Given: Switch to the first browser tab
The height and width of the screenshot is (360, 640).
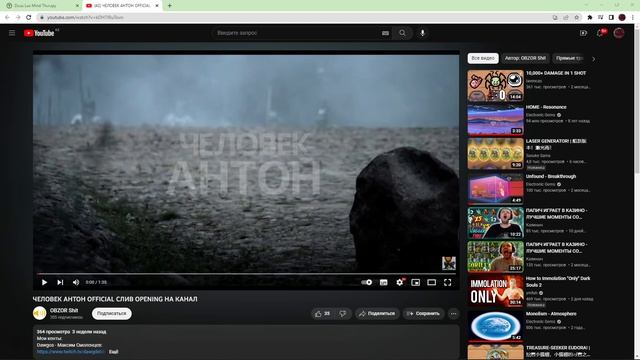Looking at the screenshot, I should 41,6.
